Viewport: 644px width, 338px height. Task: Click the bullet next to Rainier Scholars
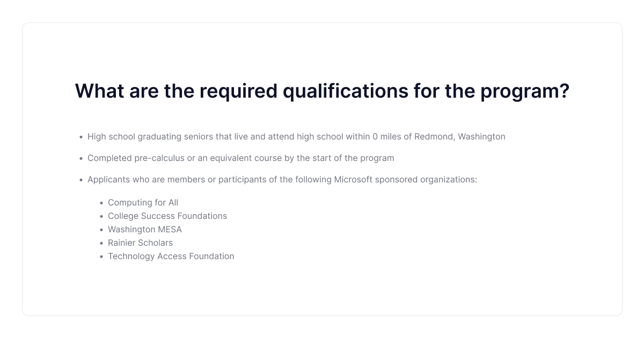[101, 243]
